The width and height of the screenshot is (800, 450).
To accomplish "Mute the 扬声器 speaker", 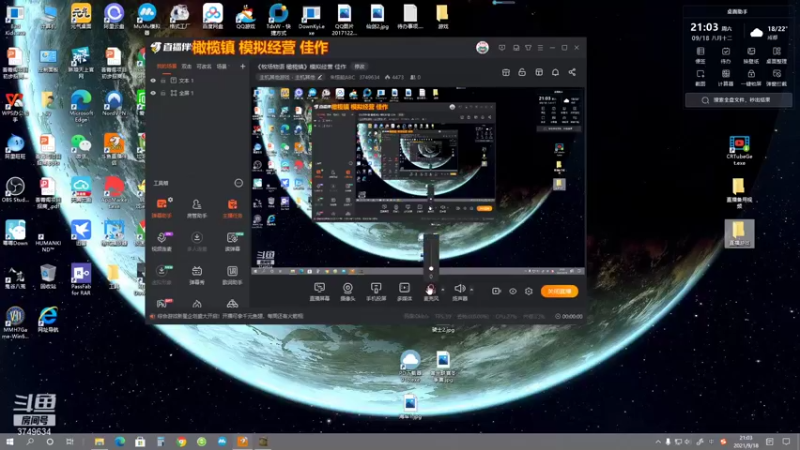I will pyautogui.click(x=460, y=291).
